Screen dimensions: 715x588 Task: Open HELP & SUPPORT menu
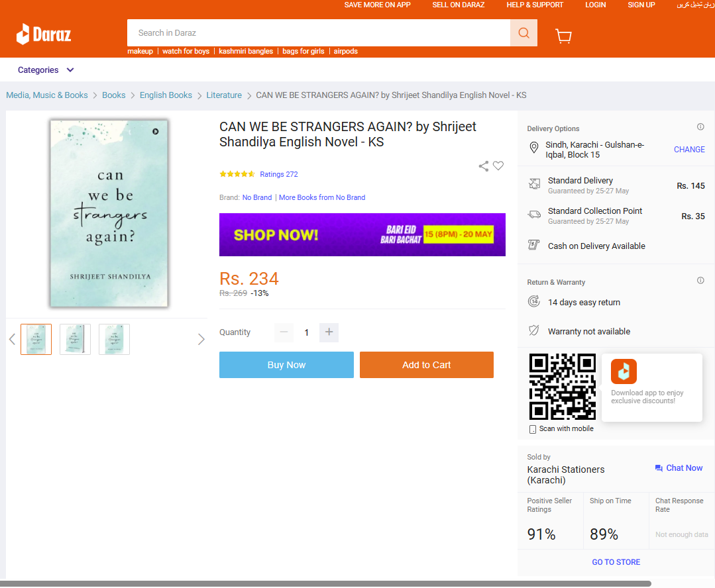(x=535, y=5)
